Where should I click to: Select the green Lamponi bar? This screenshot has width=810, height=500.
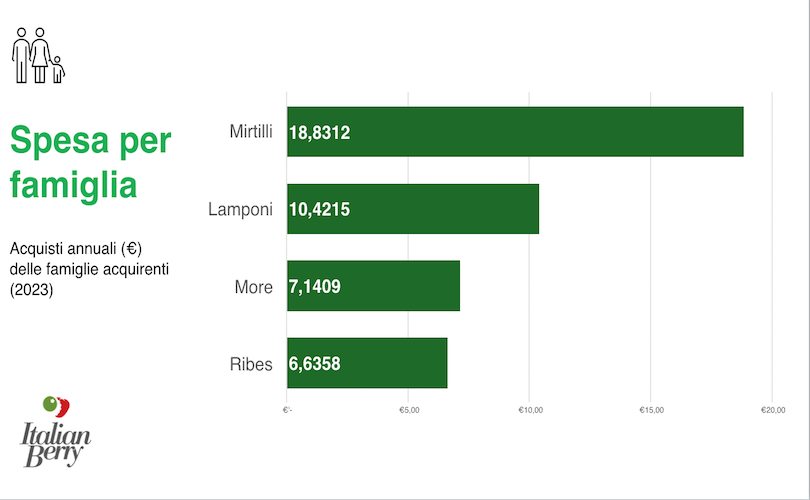pyautogui.click(x=450, y=209)
